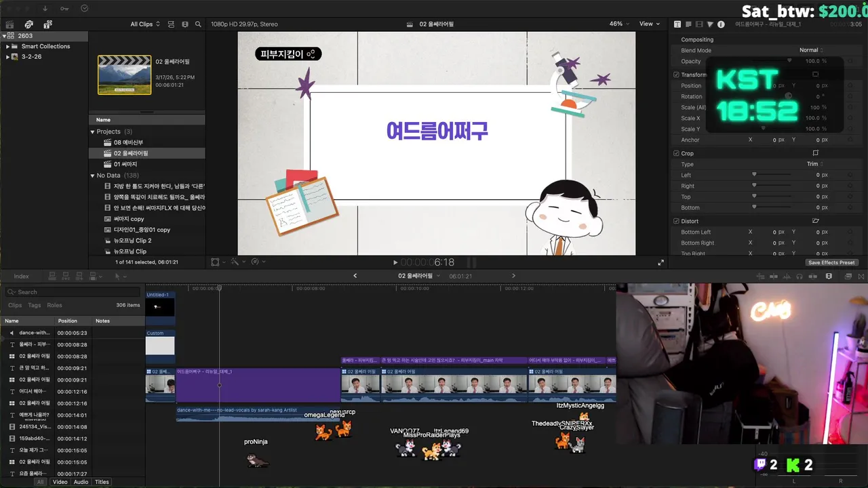Play the viewer with the play button
The image size is (868, 488).
[x=395, y=262]
